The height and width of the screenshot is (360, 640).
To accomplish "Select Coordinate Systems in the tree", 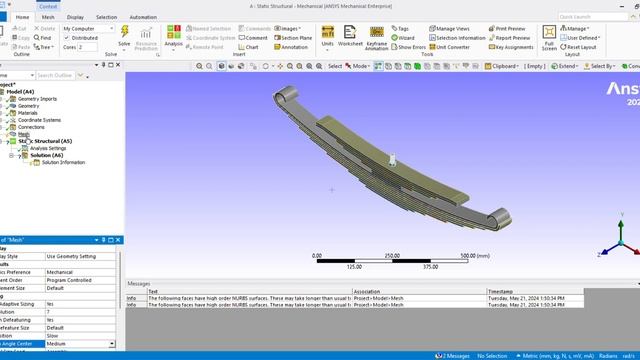I will click(39, 120).
